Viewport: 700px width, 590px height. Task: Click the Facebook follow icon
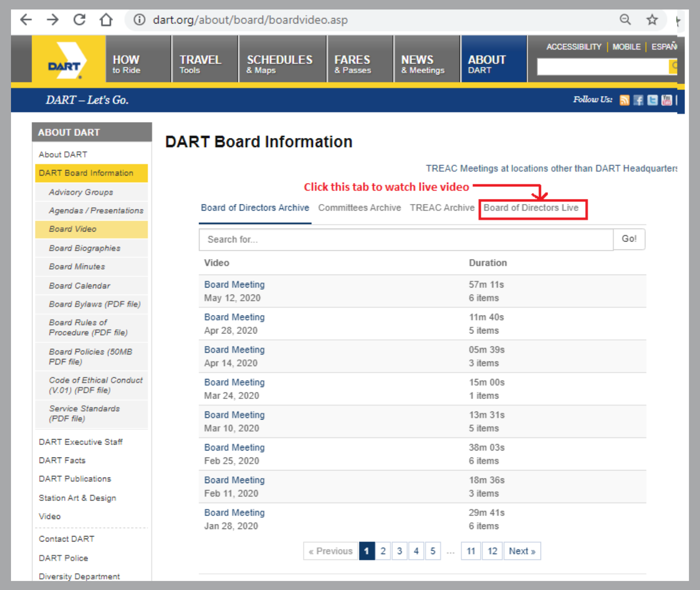coord(638,100)
